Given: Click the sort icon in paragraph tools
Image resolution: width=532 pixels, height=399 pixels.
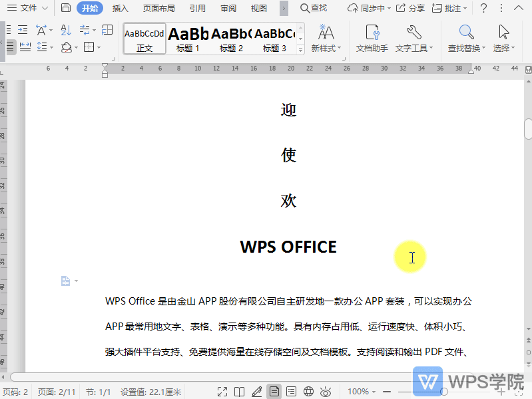Looking at the screenshot, I should [x=65, y=31].
